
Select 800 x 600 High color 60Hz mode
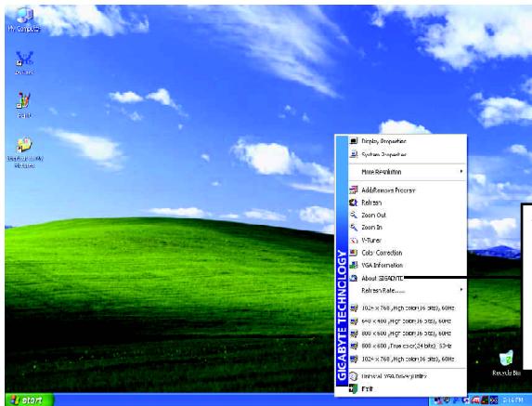(x=408, y=334)
